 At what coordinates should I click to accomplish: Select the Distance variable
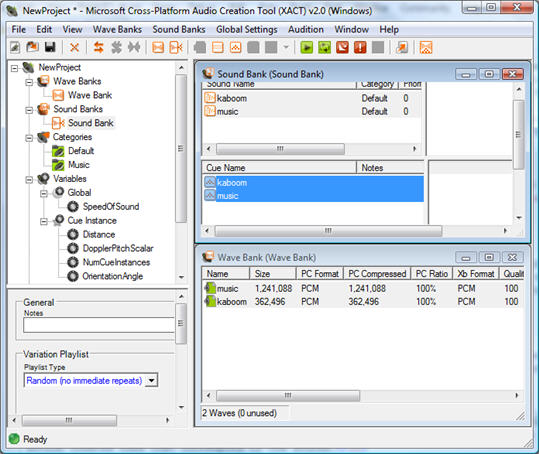[x=99, y=235]
